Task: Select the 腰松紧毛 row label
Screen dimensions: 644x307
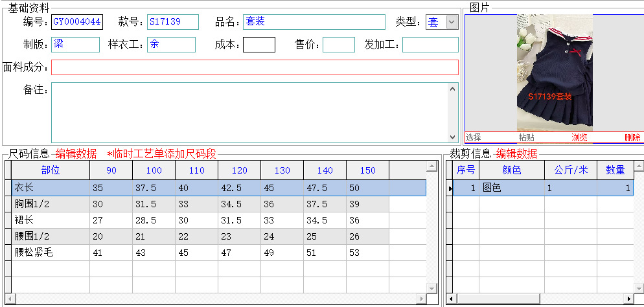Action: click(51, 253)
